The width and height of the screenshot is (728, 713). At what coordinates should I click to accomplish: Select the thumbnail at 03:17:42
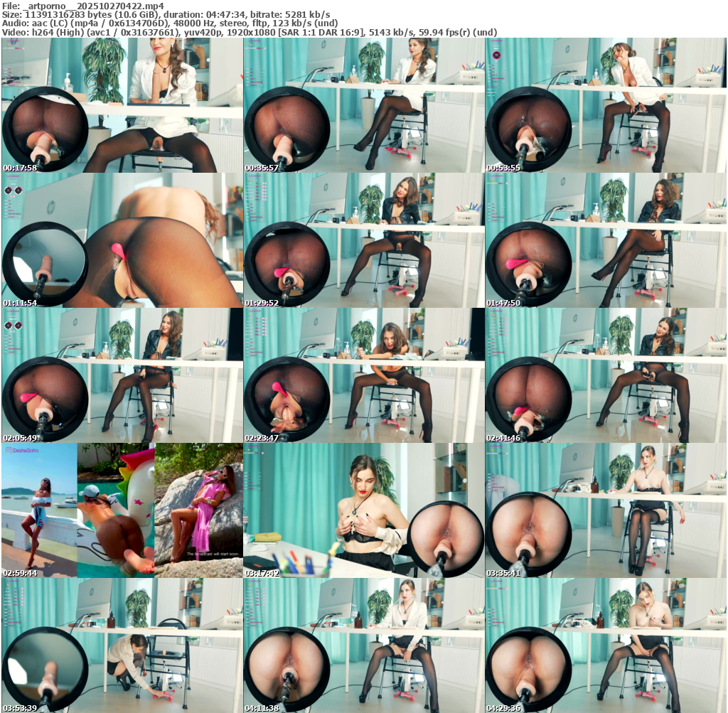[x=364, y=510]
